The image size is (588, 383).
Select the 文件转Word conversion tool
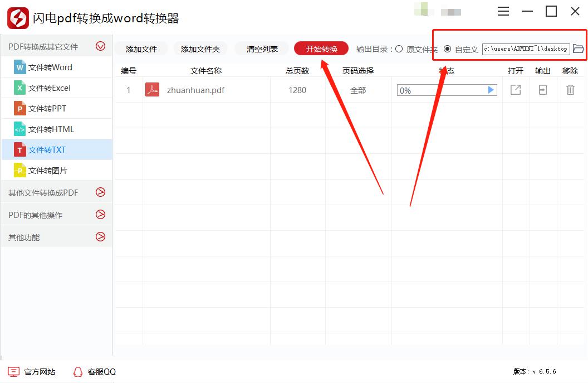[x=49, y=67]
